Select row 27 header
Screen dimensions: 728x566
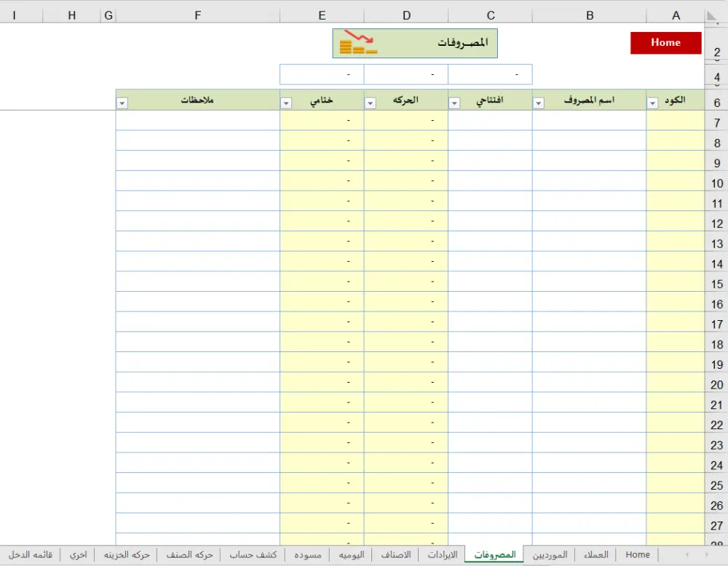tap(716, 525)
